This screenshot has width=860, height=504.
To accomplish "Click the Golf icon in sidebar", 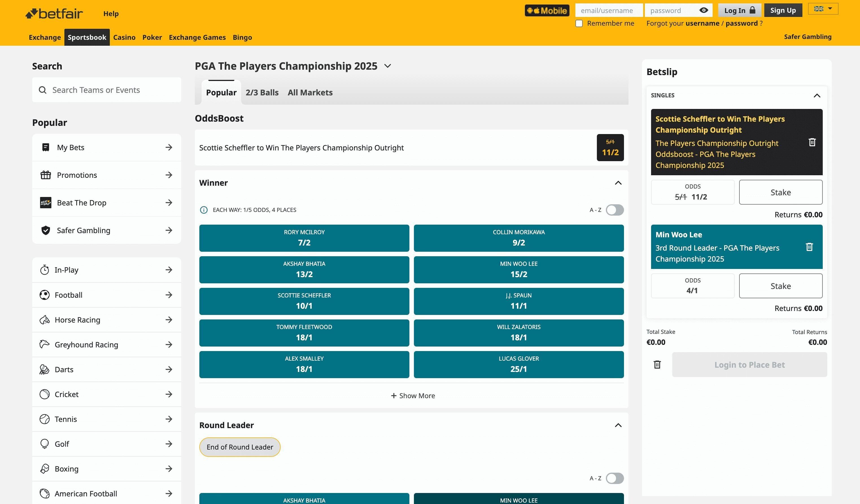I will [x=44, y=444].
